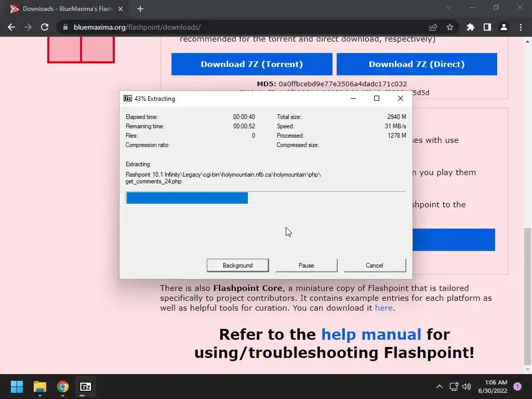Click the 'Processed' value 1278 M
Image resolution: width=532 pixels, height=399 pixels.
coord(396,136)
